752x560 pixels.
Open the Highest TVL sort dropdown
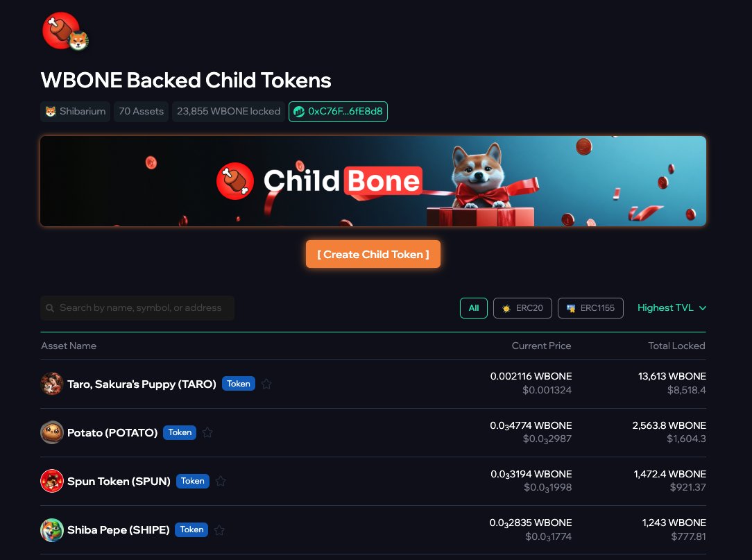[x=672, y=307]
